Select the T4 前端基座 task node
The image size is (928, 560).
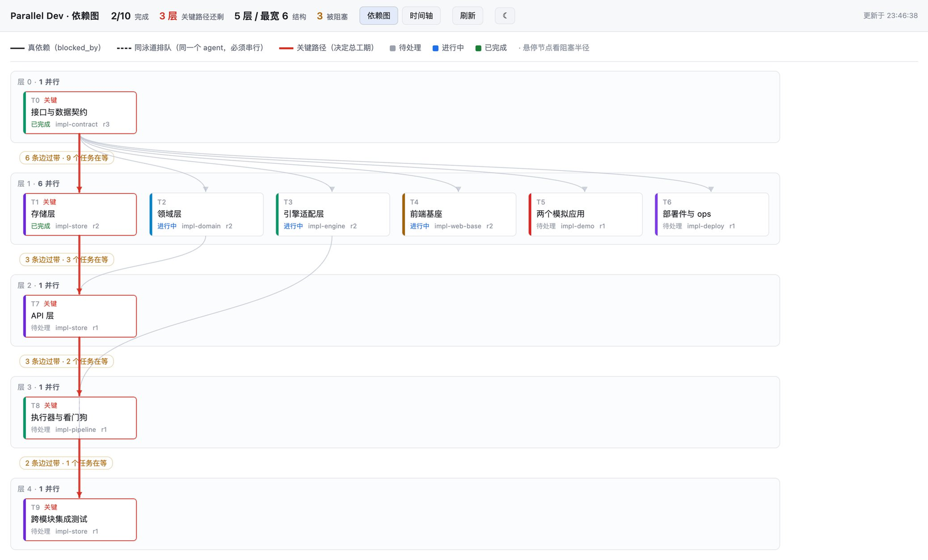click(x=459, y=214)
